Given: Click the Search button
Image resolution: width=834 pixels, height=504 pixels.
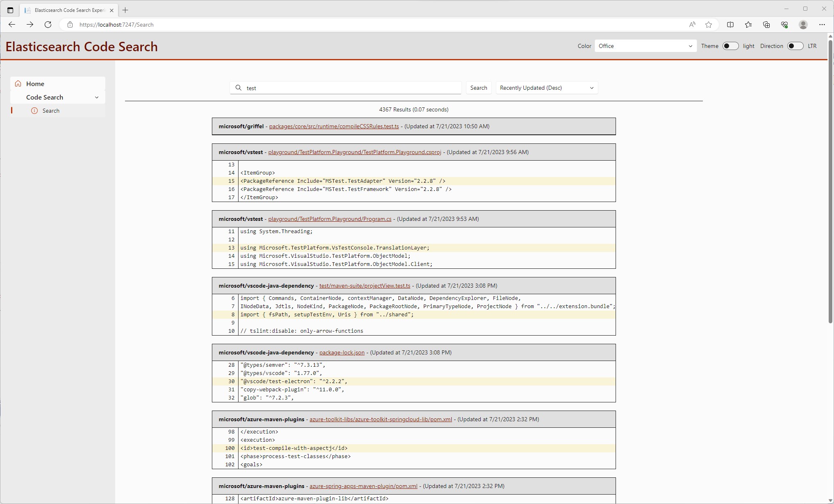Looking at the screenshot, I should click(x=478, y=88).
